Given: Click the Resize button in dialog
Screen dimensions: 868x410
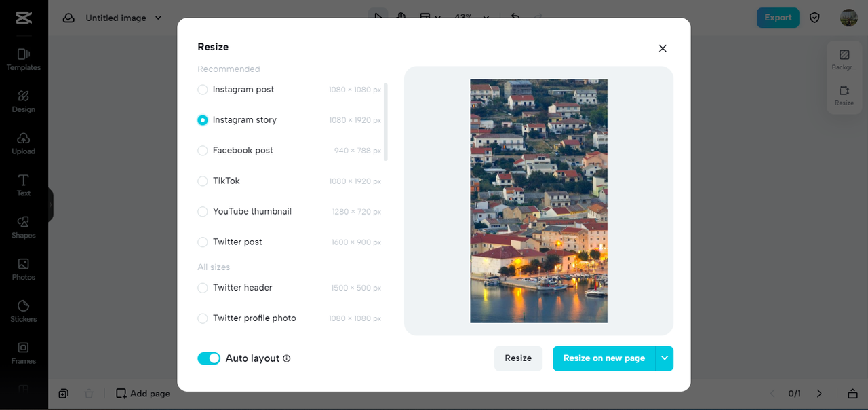Looking at the screenshot, I should pyautogui.click(x=518, y=358).
